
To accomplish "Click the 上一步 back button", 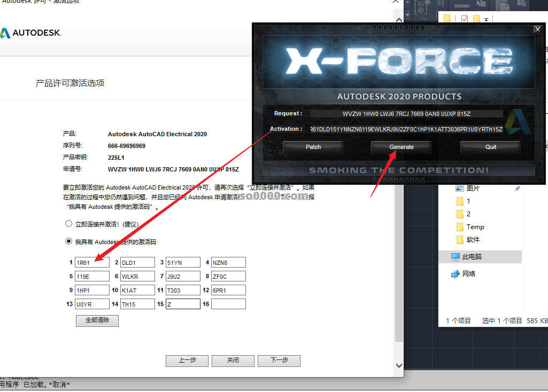I will [187, 360].
